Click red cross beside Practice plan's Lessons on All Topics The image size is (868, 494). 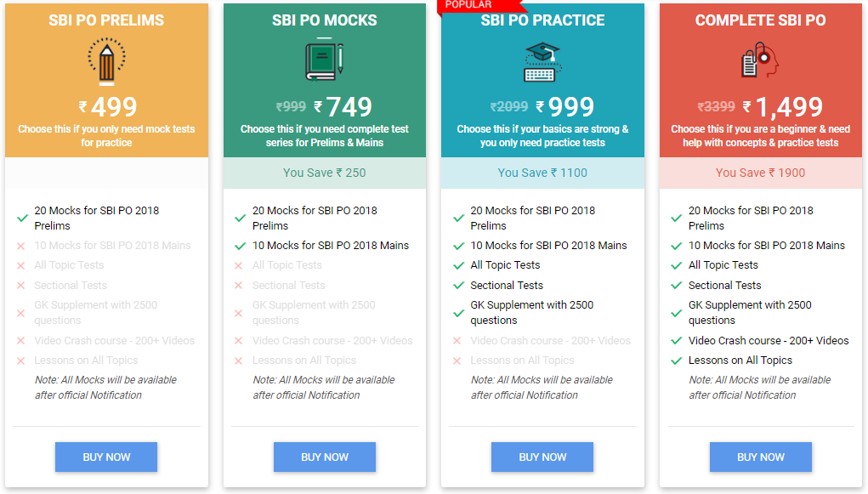click(x=459, y=361)
